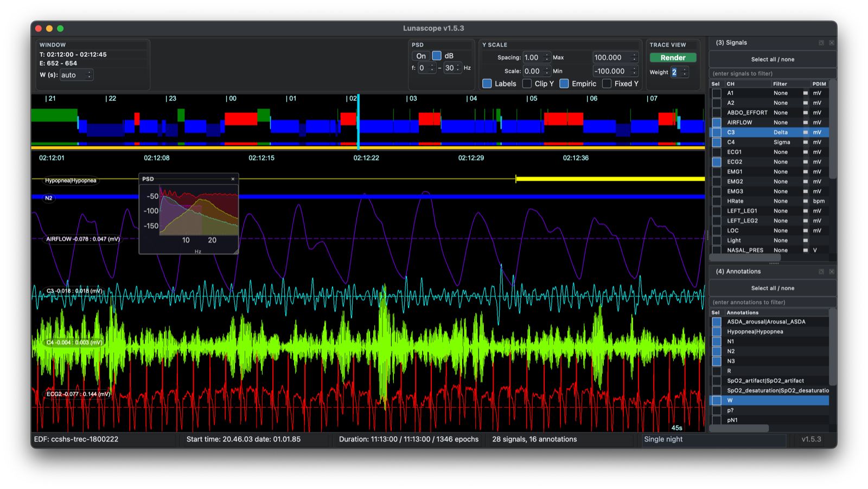
Task: Click the Render button
Action: 673,57
